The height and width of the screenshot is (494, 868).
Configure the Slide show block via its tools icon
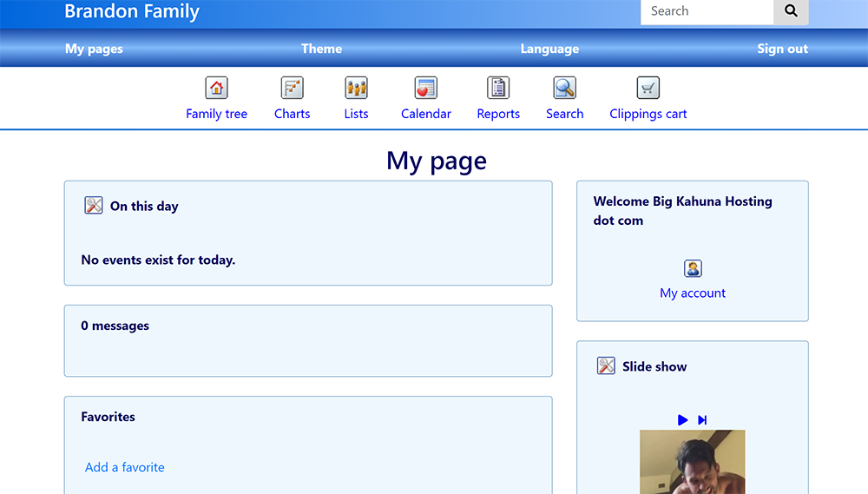(x=606, y=366)
